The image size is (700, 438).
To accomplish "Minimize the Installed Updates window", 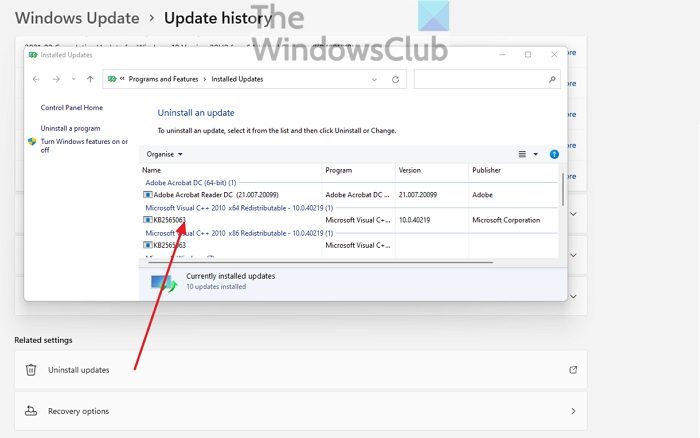I will tap(502, 54).
